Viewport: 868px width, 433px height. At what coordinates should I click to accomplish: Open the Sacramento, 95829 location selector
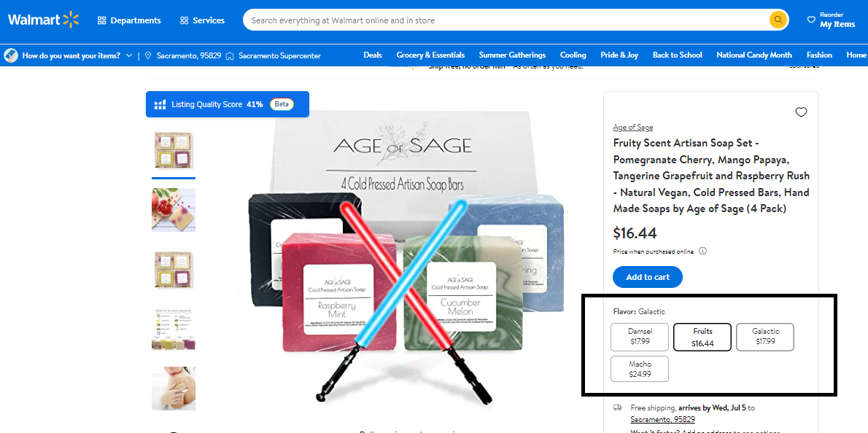click(x=183, y=55)
